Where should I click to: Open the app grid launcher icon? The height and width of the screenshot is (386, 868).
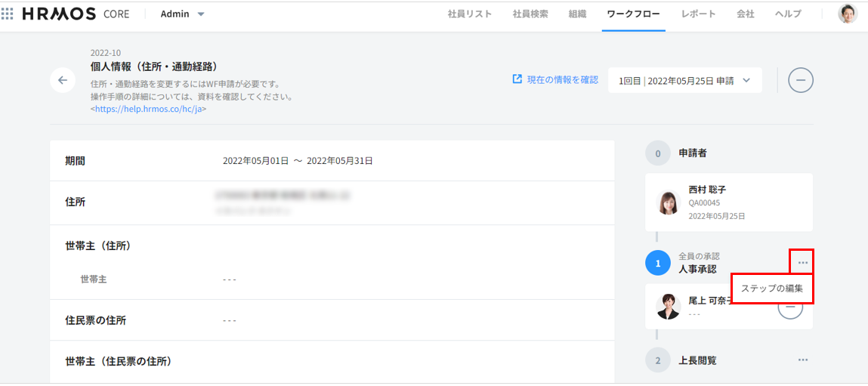(8, 14)
